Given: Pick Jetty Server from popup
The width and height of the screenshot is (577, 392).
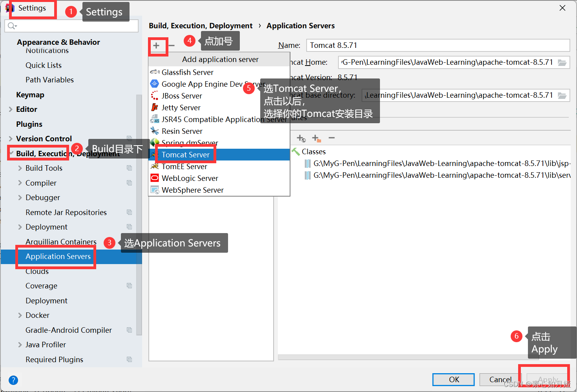Looking at the screenshot, I should coord(219,108).
